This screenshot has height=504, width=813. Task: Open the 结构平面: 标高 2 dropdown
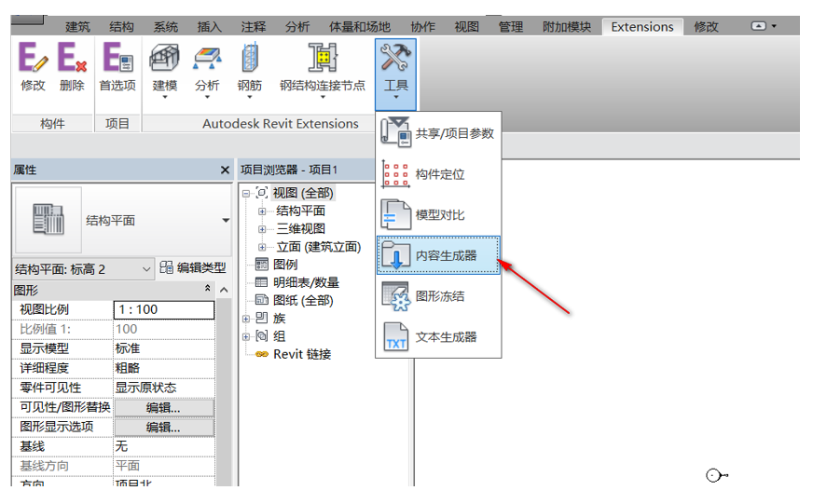point(82,269)
